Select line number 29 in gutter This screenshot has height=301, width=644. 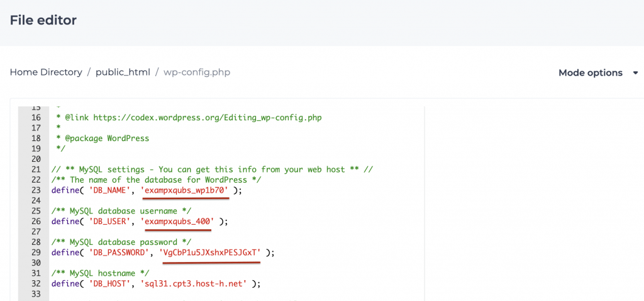click(36, 253)
